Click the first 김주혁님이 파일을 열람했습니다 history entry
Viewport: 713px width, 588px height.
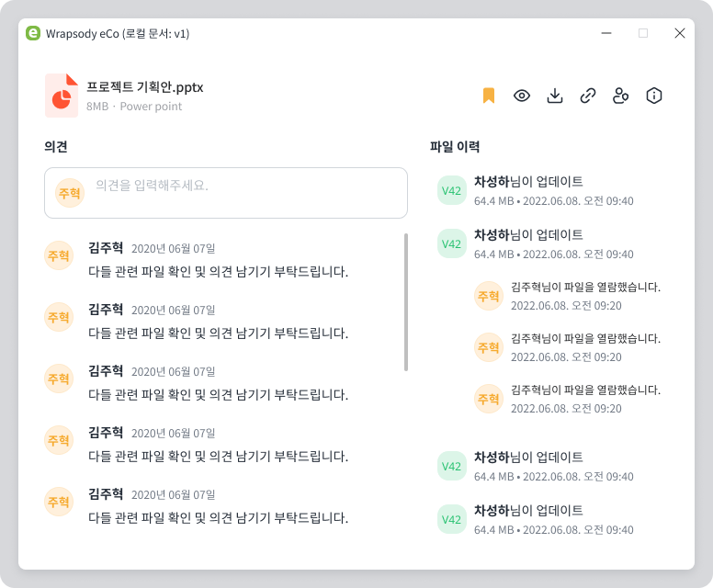pos(568,296)
